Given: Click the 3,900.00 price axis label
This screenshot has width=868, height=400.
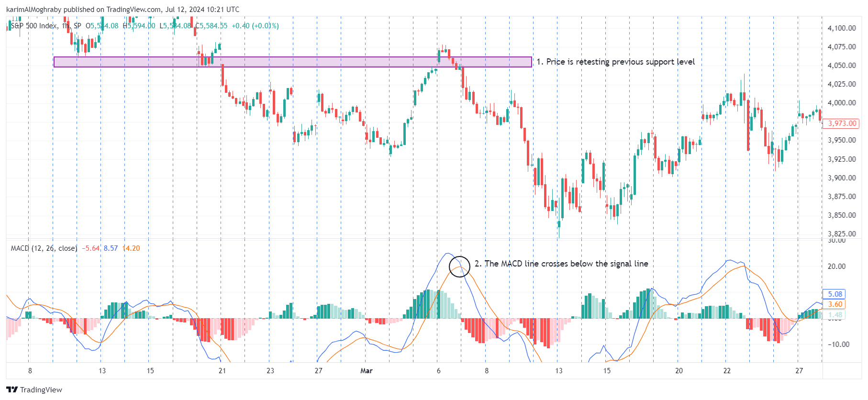Looking at the screenshot, I should coord(842,178).
